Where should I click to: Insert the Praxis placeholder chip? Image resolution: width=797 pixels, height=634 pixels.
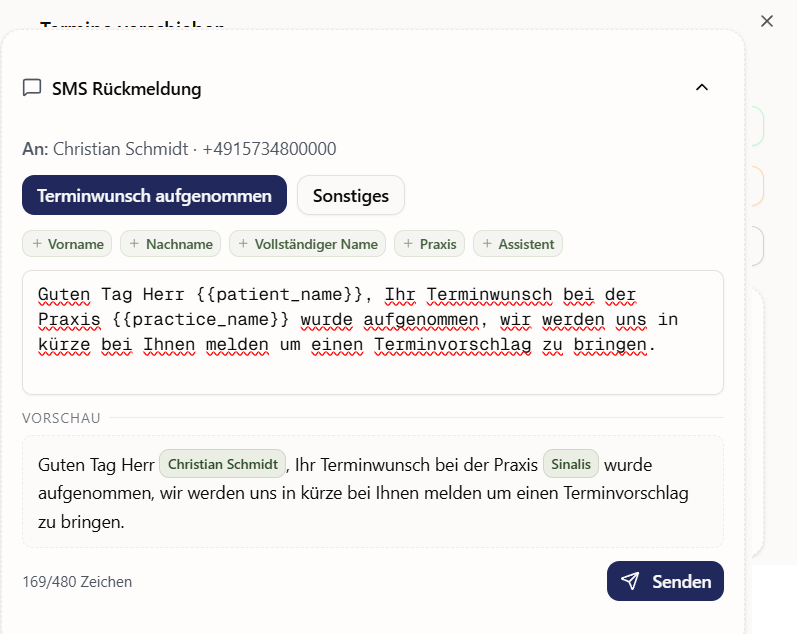(x=430, y=244)
